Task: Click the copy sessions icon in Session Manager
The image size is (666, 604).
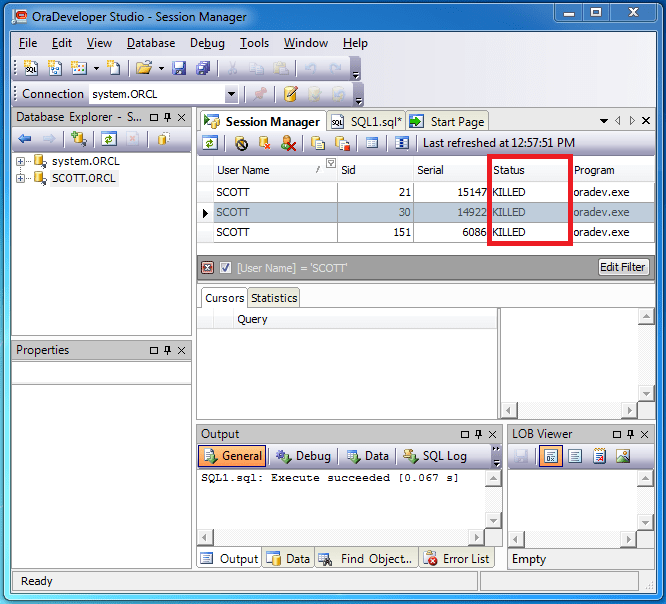Action: point(318,143)
